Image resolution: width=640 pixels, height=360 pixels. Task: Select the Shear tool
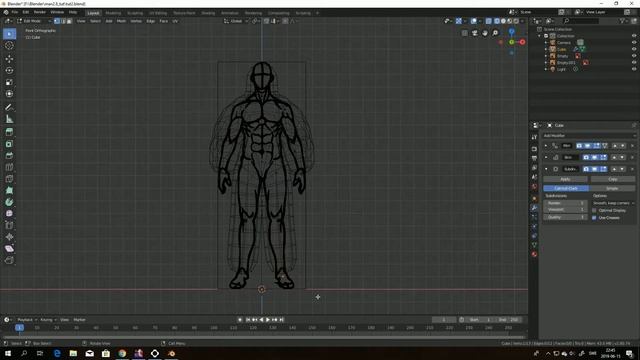click(x=9, y=249)
